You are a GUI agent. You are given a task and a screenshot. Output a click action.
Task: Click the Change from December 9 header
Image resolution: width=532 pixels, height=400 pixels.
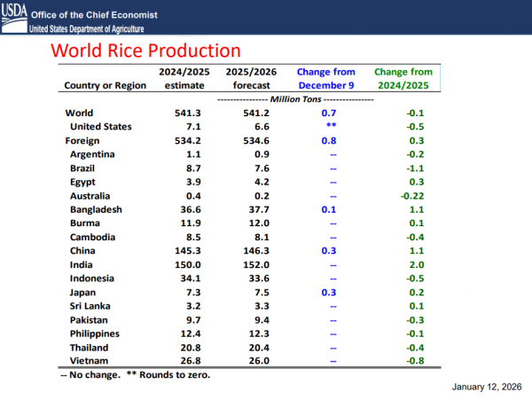click(x=325, y=79)
